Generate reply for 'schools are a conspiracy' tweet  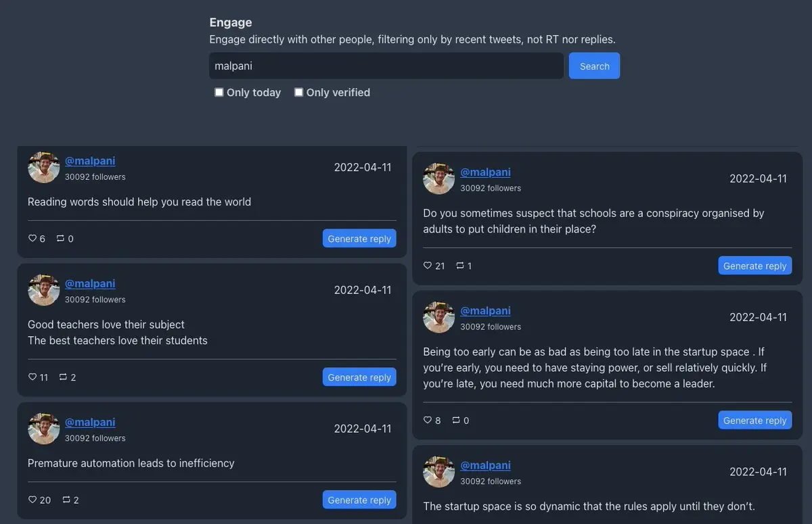pos(754,266)
